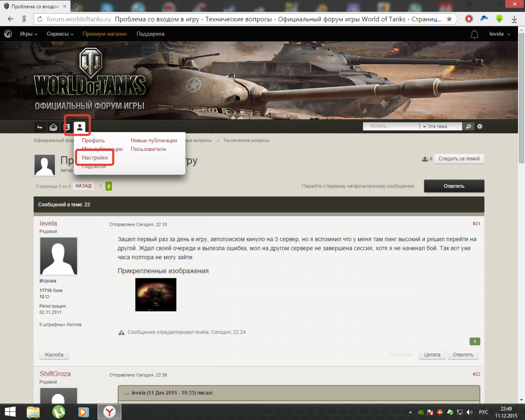The height and width of the screenshot is (420, 525).
Task: Open the messenger envelope icon
Action: 53,127
